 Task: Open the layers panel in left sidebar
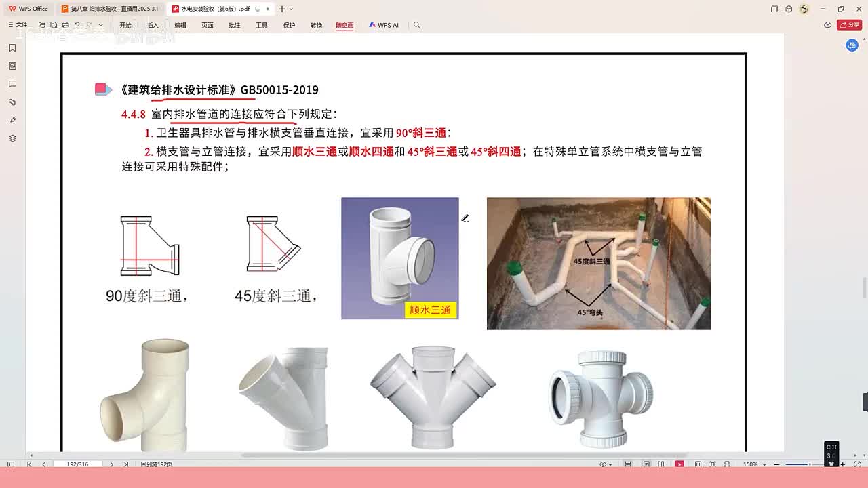point(12,138)
